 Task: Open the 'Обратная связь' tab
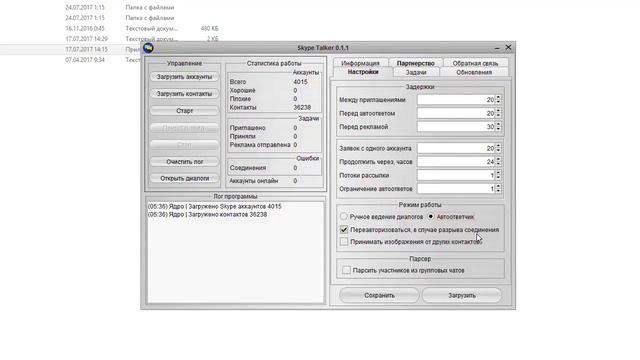475,63
